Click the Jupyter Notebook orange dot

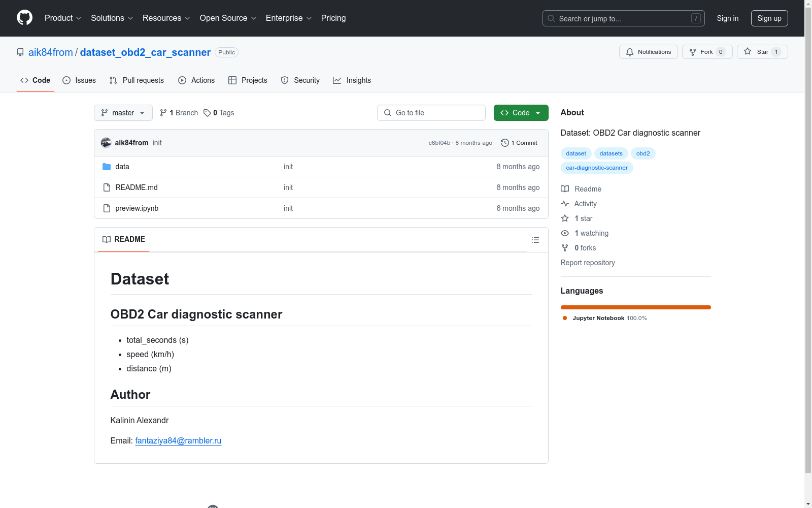[565, 318]
